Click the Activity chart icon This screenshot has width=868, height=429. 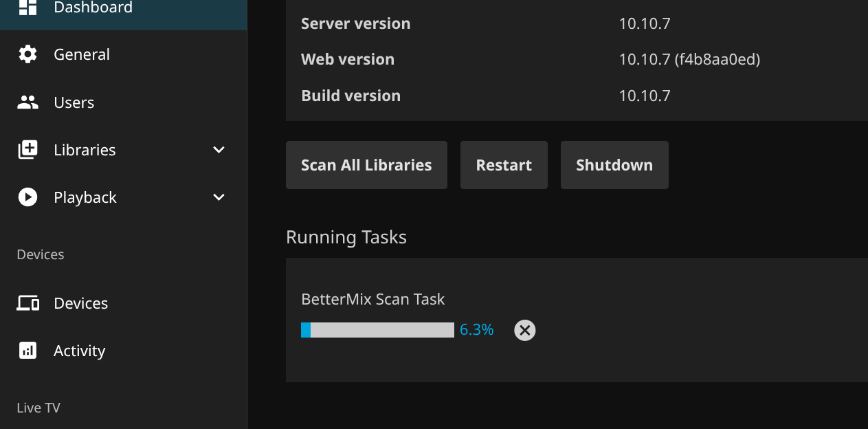pyautogui.click(x=27, y=351)
